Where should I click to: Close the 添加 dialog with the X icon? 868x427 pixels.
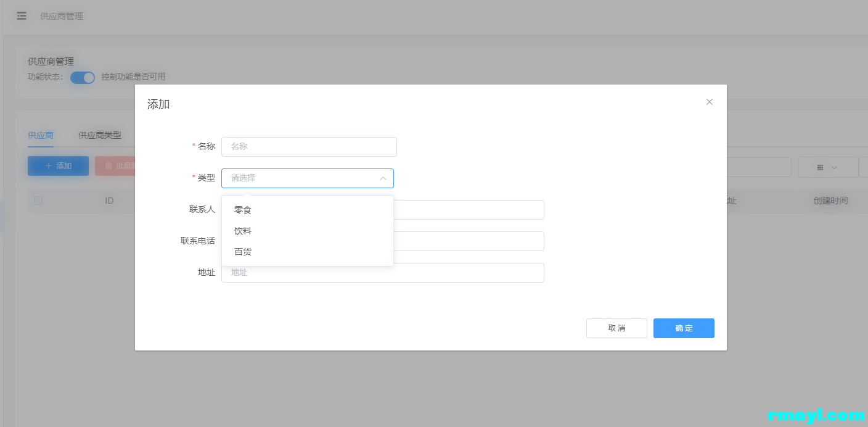[x=710, y=102]
